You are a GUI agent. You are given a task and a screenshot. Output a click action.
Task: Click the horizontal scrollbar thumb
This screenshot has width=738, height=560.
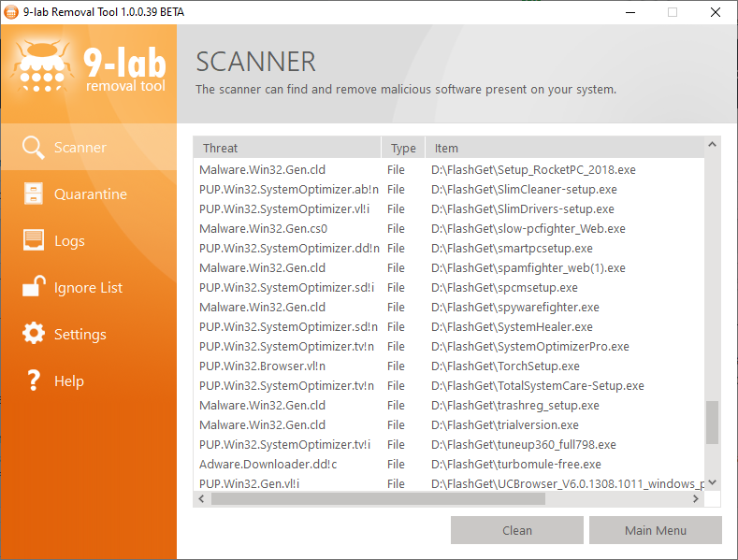[378, 499]
